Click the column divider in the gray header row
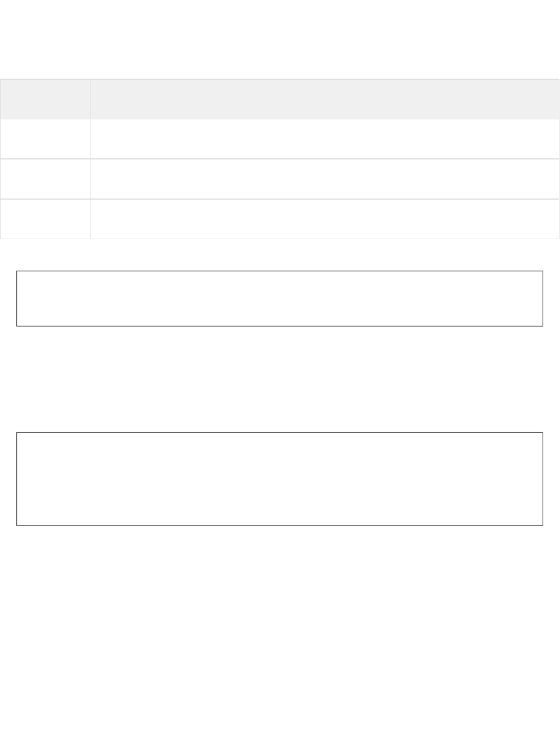 (x=91, y=99)
